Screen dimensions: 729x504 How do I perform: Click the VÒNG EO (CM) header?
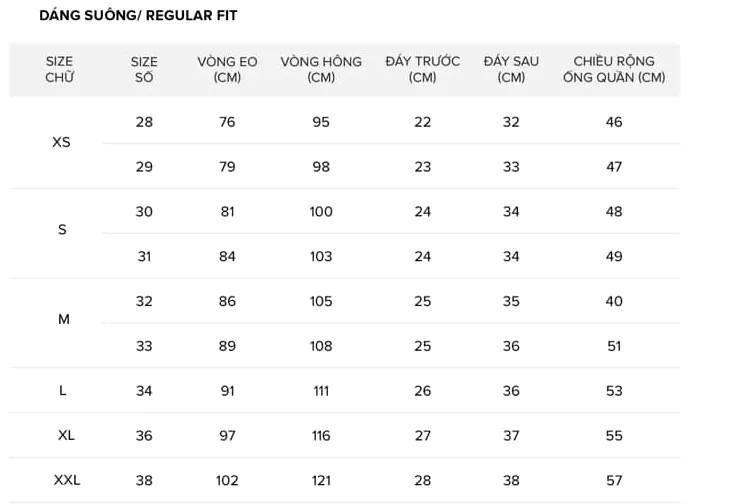pos(227,69)
